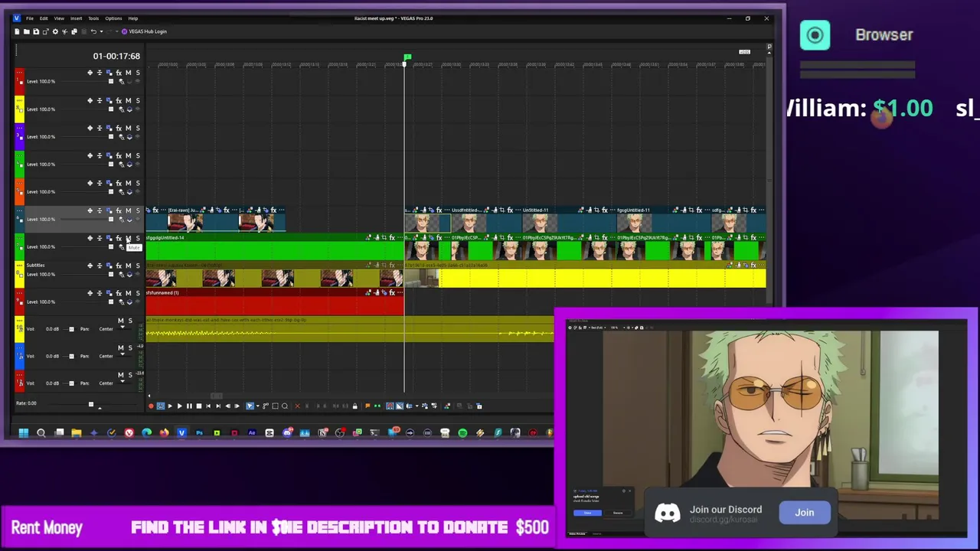Pause playback in transport bar
Image resolution: width=980 pixels, height=551 pixels.
[189, 406]
